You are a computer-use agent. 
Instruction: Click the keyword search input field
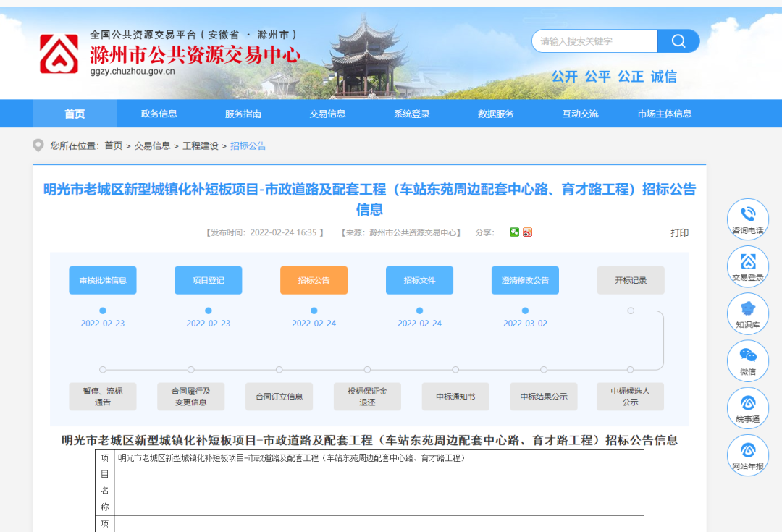(x=595, y=41)
